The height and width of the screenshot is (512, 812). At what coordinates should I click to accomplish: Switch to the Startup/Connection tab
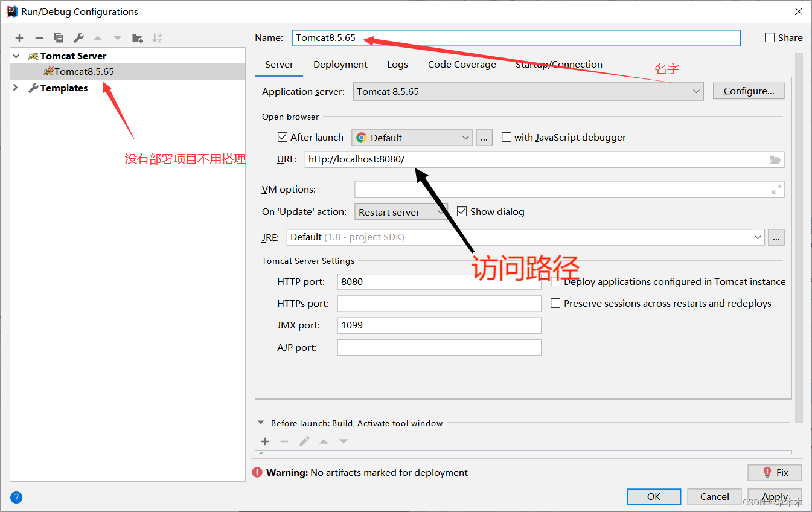pos(558,65)
